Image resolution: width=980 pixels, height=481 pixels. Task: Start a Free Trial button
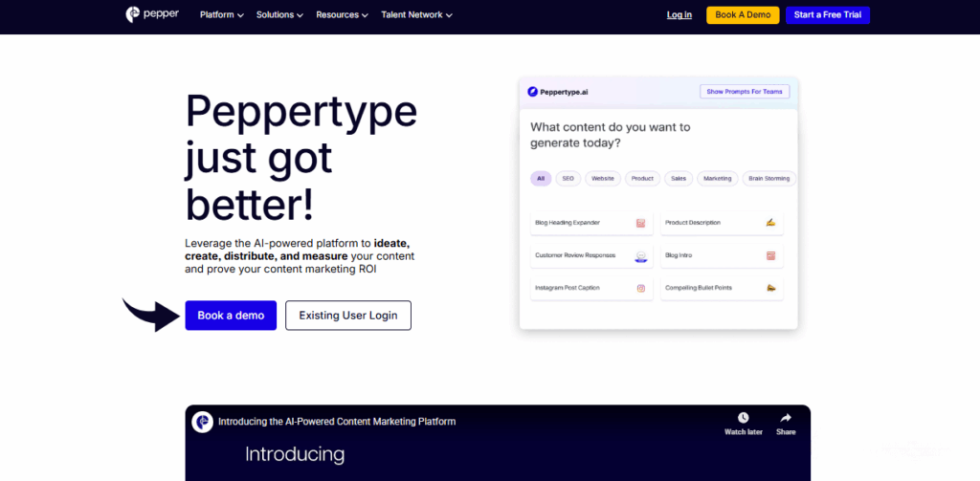pos(828,15)
